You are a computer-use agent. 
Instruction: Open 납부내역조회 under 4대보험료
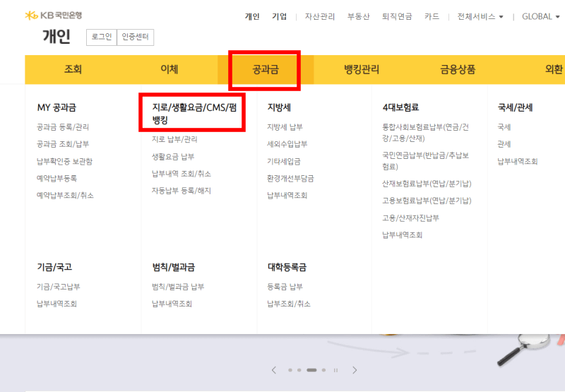[402, 235]
